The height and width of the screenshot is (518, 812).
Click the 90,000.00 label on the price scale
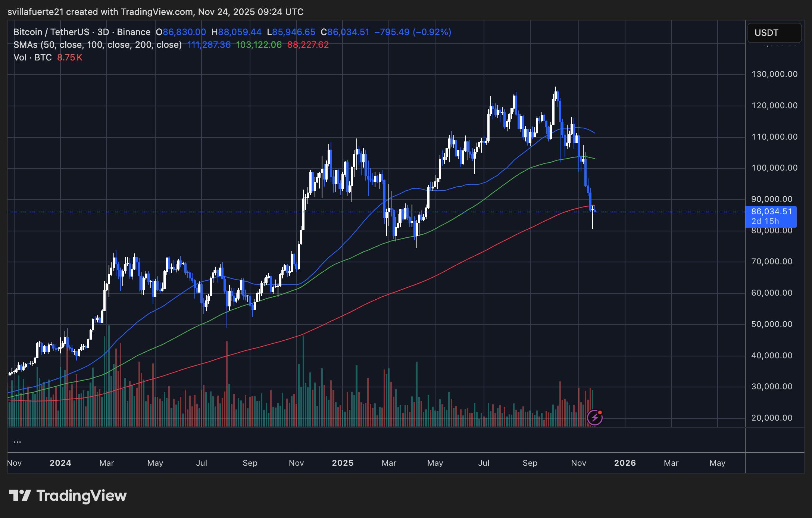tap(772, 199)
